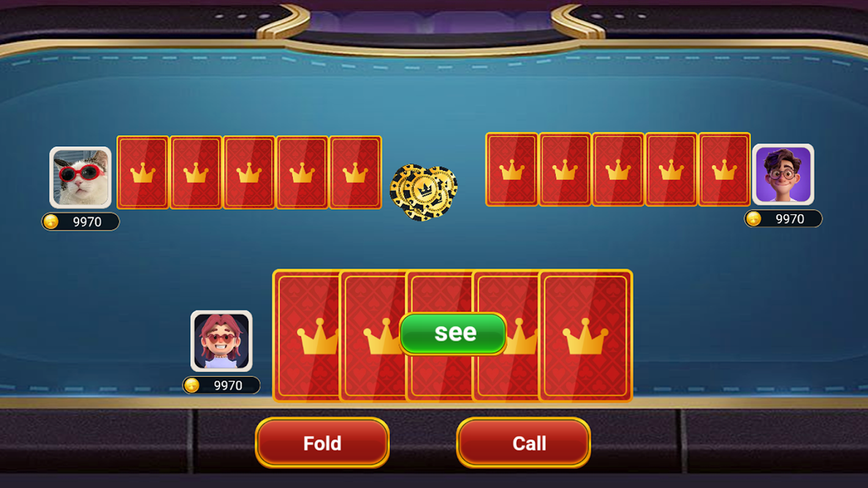
Task: Click your own 9970 coin balance
Action: 228,386
